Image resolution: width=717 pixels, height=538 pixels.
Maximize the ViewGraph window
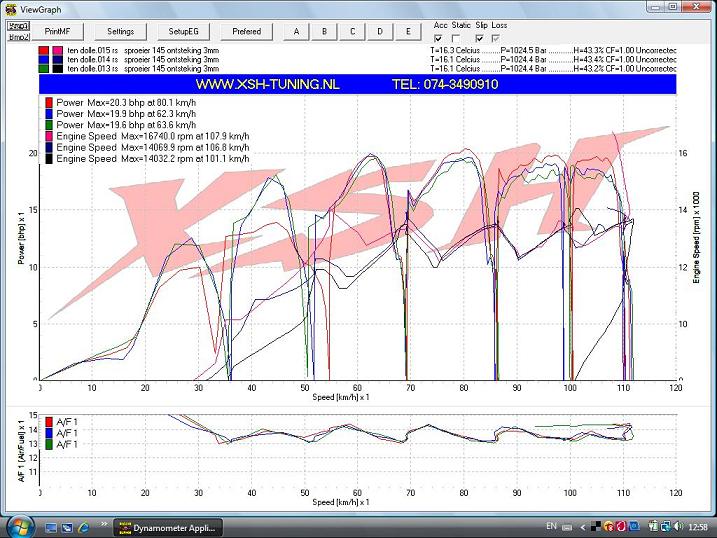pos(673,7)
